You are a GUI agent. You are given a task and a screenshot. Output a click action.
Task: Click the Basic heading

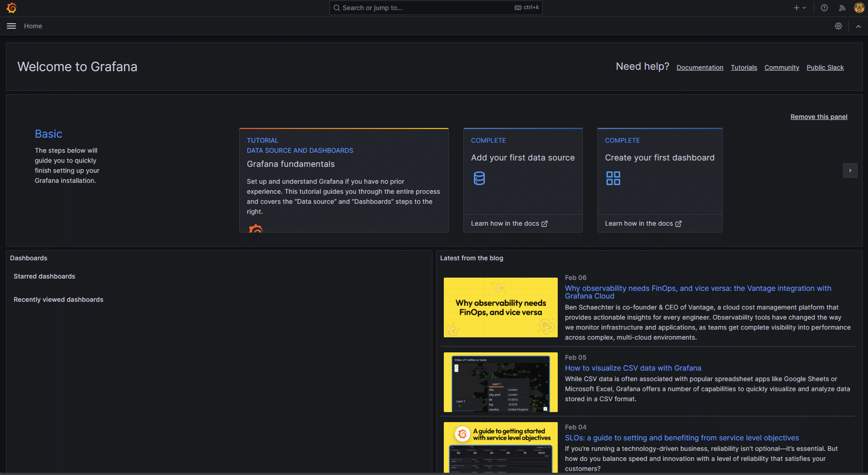(48, 134)
